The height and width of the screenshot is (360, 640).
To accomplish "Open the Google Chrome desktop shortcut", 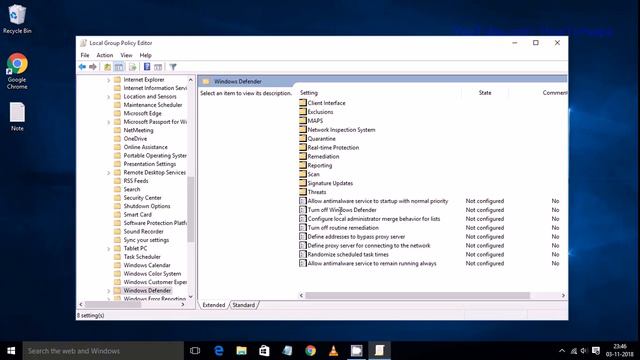I will point(17,71).
